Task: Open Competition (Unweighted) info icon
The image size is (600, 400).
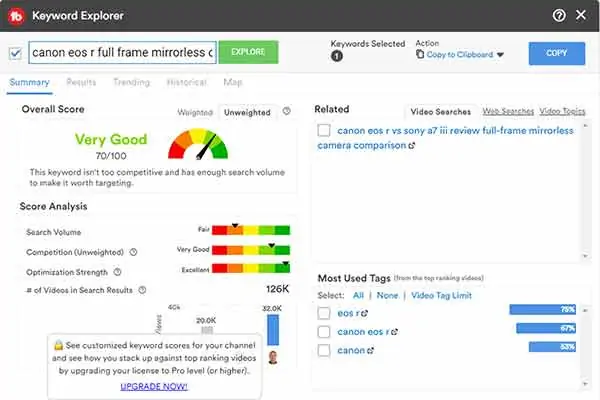Action: click(133, 252)
